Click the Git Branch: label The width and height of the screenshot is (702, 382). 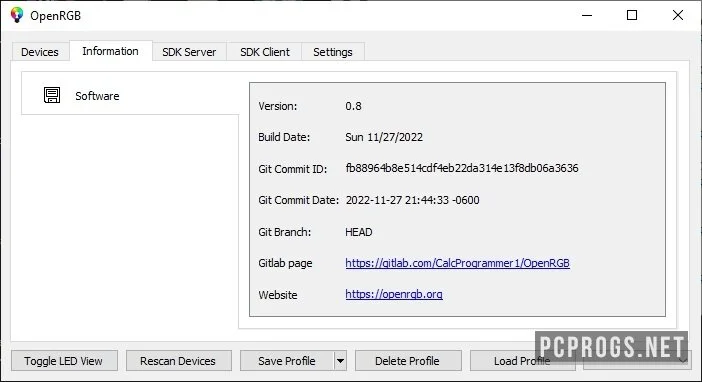[284, 232]
